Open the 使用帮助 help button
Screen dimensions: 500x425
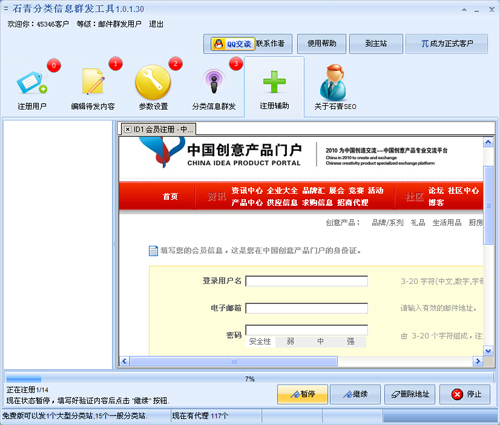322,44
